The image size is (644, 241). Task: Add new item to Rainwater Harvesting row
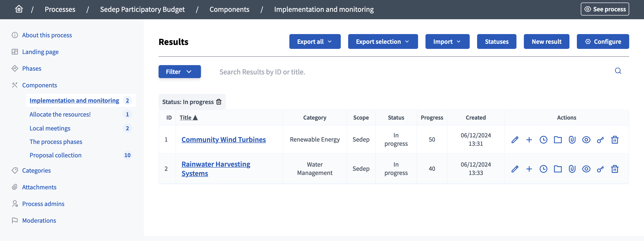[x=529, y=169]
